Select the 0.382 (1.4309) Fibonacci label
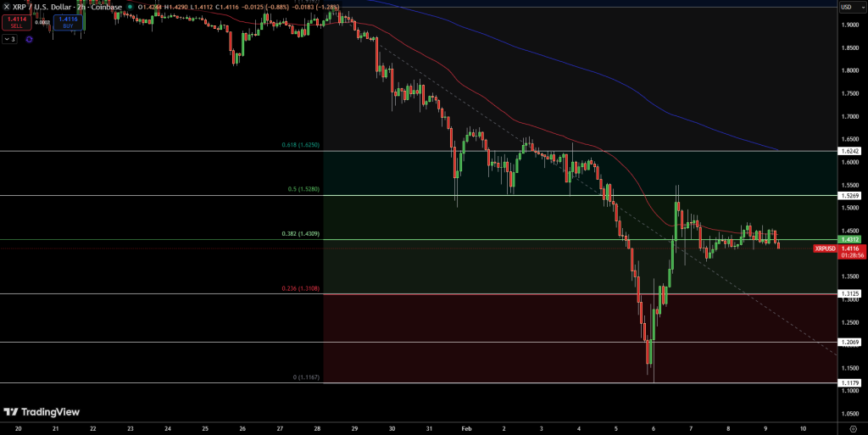The image size is (868, 435). pyautogui.click(x=301, y=234)
